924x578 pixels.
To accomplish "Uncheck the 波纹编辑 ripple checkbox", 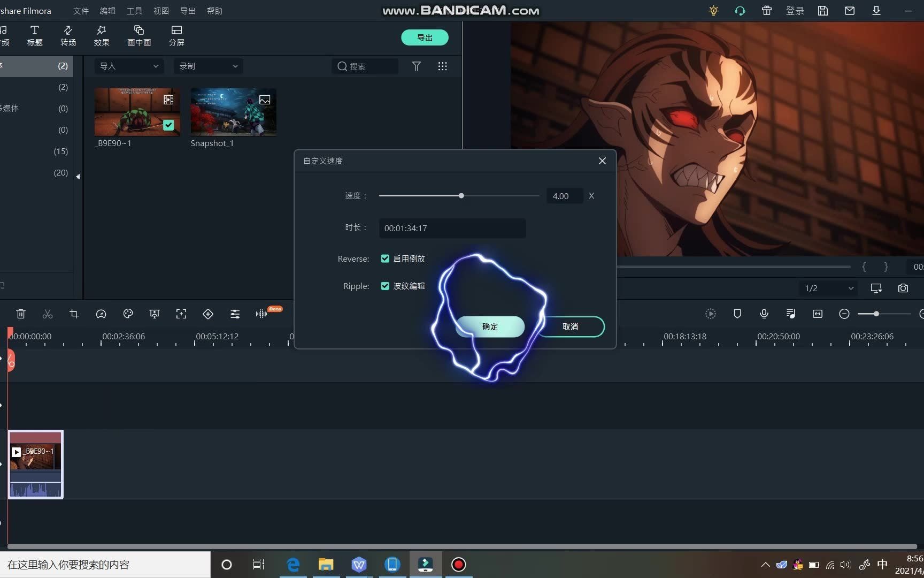I will (385, 286).
